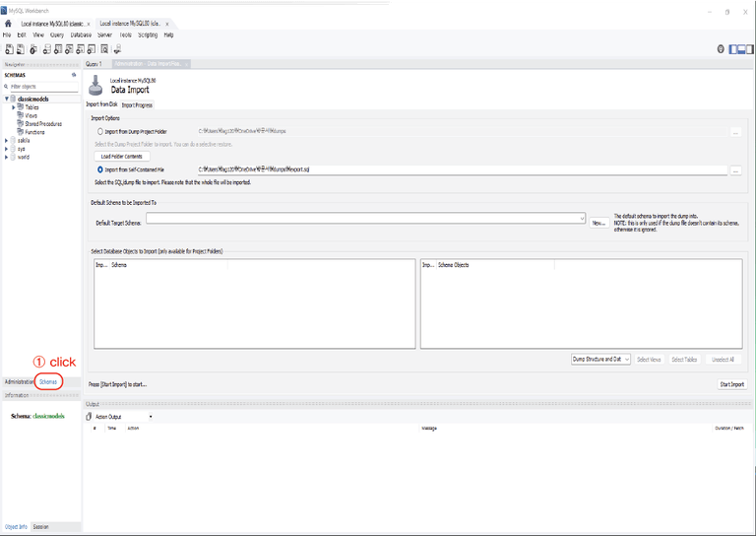Create a new schema toolbar icon

point(47,49)
